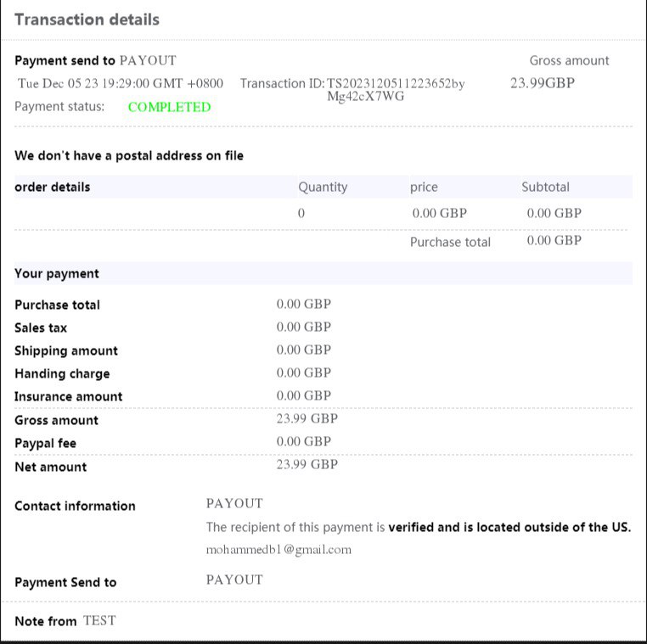This screenshot has width=647, height=644.
Task: Click the order details header label
Action: (52, 187)
